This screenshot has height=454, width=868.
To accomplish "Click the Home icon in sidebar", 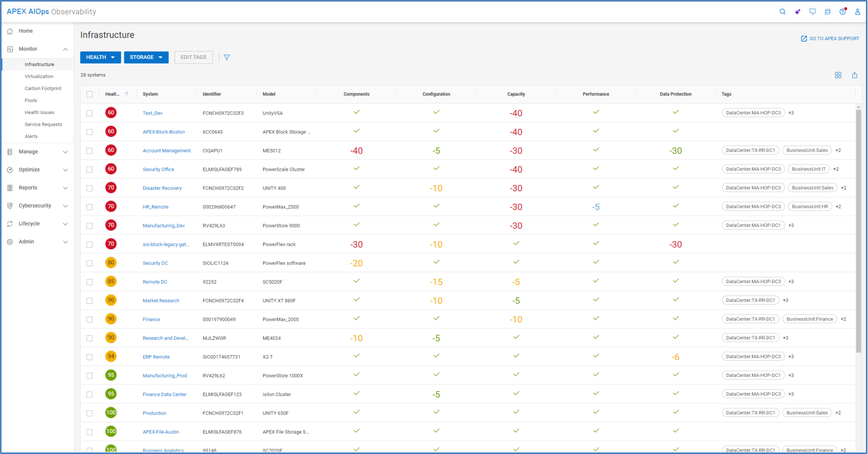I will 10,31.
